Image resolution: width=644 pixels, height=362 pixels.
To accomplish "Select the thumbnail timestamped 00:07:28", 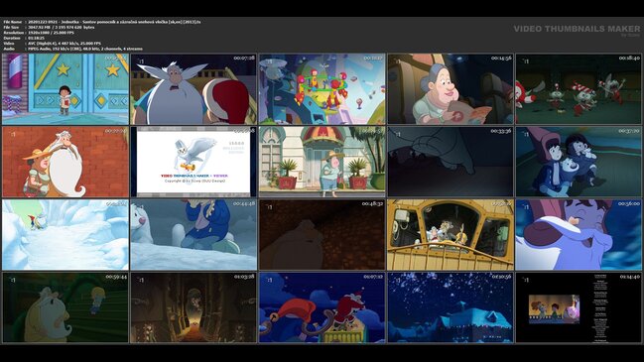I will [x=193, y=89].
